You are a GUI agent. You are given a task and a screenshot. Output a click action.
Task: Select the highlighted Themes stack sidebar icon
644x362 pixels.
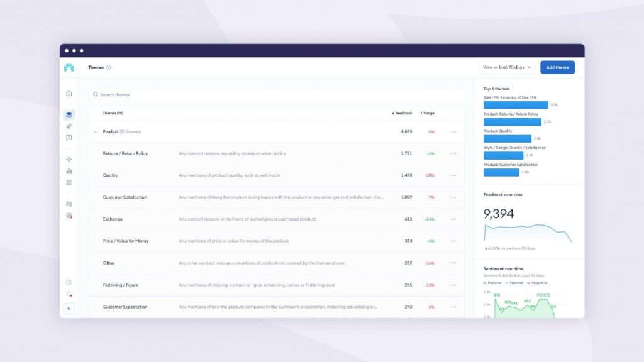(x=69, y=115)
